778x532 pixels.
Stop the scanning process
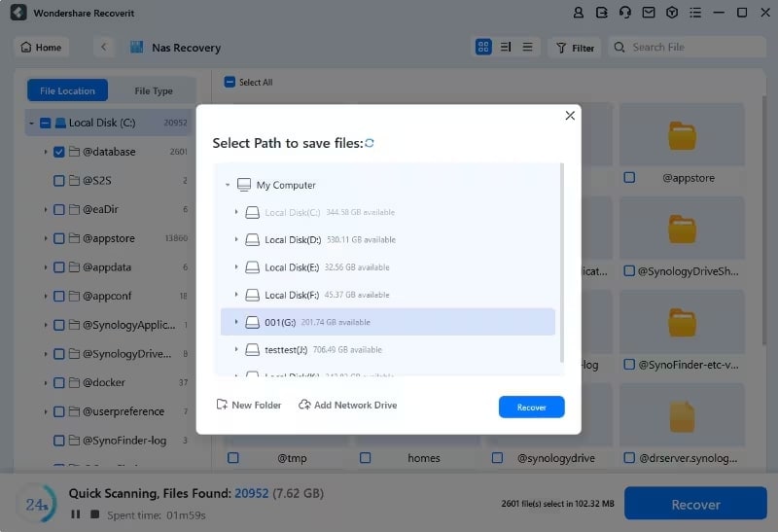pyautogui.click(x=94, y=514)
